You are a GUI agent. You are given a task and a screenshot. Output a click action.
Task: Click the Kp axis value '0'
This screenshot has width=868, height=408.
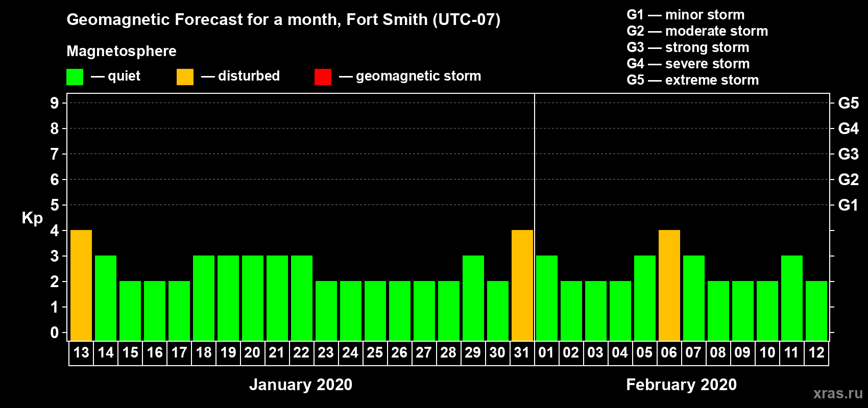pyautogui.click(x=55, y=333)
